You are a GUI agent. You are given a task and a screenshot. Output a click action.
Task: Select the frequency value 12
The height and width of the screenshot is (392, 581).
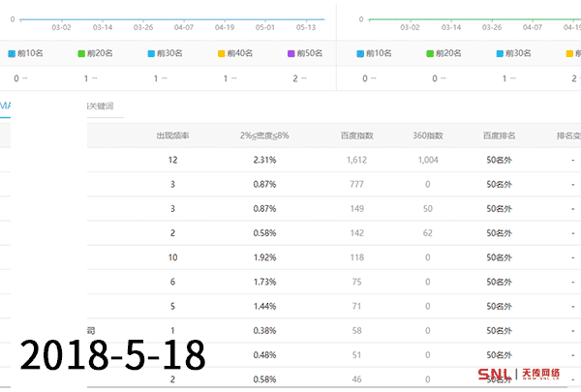click(x=172, y=160)
